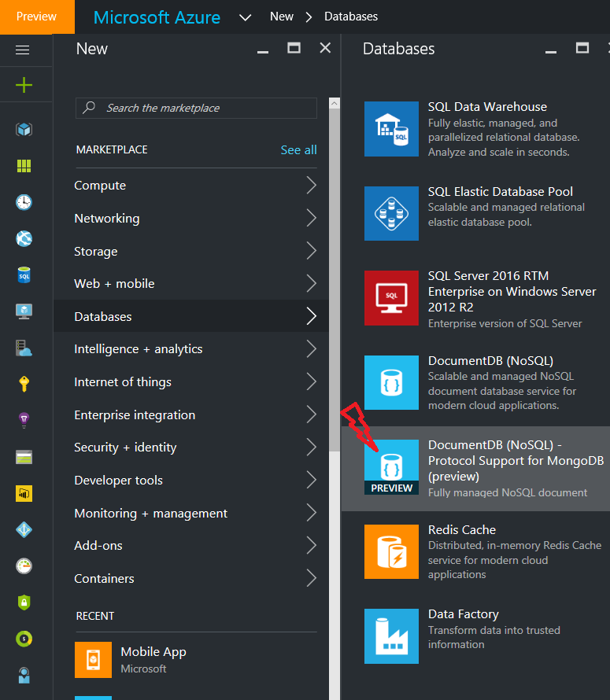The image size is (610, 700).
Task: Expand the Internet of things chevron
Action: (x=312, y=381)
